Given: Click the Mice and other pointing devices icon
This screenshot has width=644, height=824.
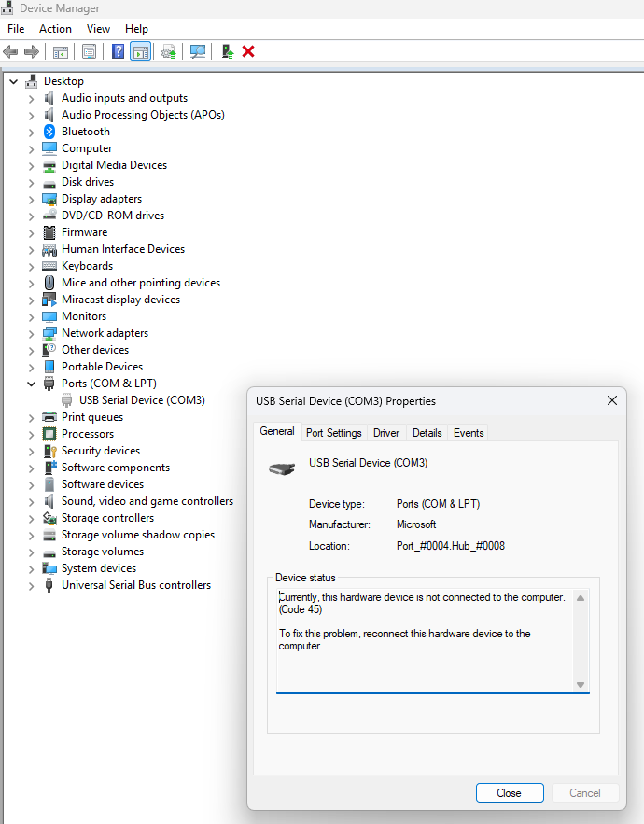Looking at the screenshot, I should tap(49, 283).
